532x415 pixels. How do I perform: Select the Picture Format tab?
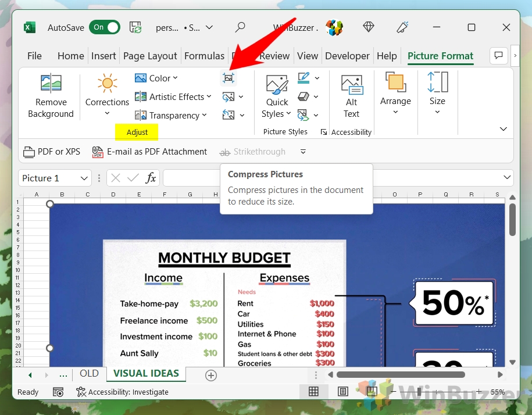(440, 56)
